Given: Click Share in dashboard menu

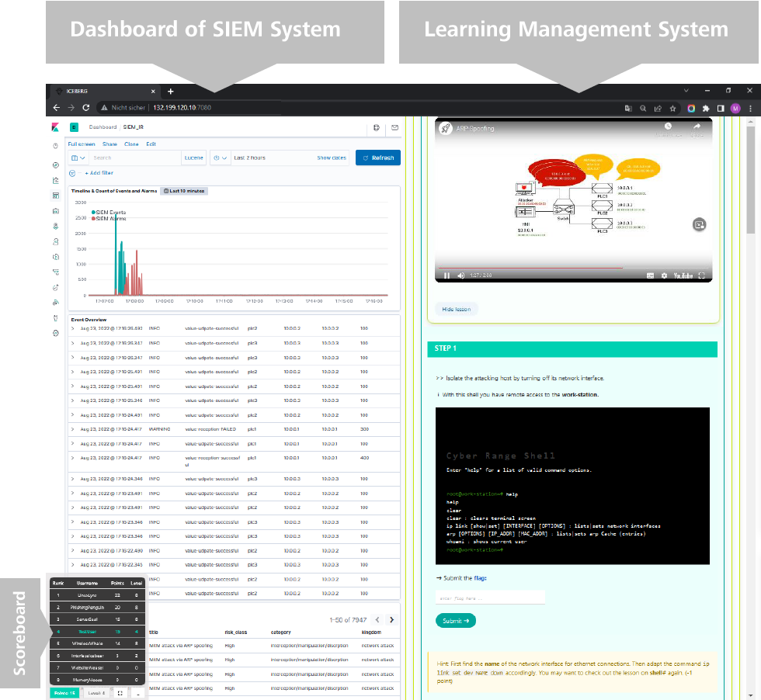Looking at the screenshot, I should point(109,144).
